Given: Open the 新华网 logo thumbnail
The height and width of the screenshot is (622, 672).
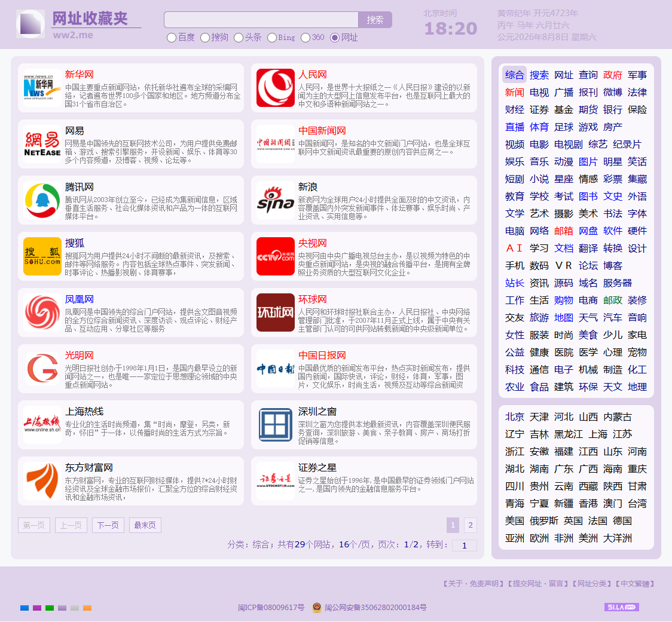Looking at the screenshot, I should tap(42, 88).
